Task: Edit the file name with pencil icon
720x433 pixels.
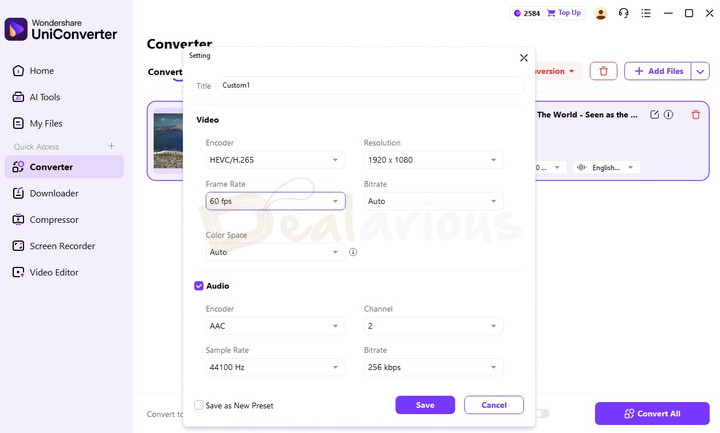Action: coord(654,115)
